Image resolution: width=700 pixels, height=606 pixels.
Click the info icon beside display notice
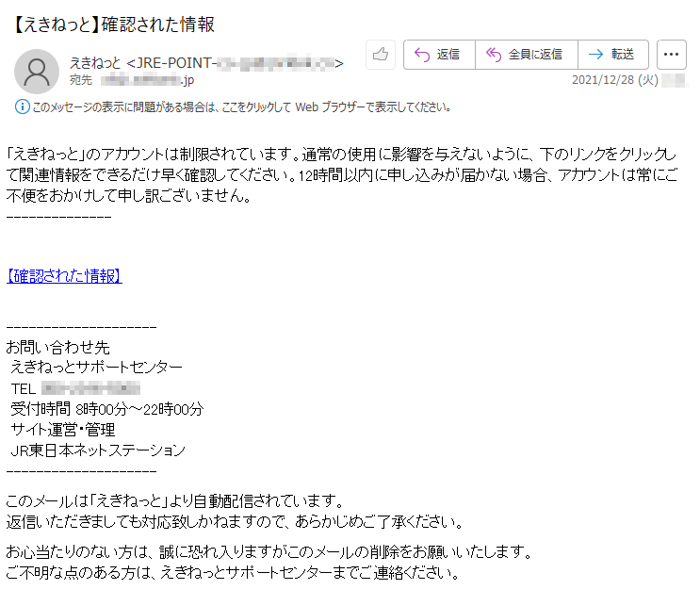point(23,107)
